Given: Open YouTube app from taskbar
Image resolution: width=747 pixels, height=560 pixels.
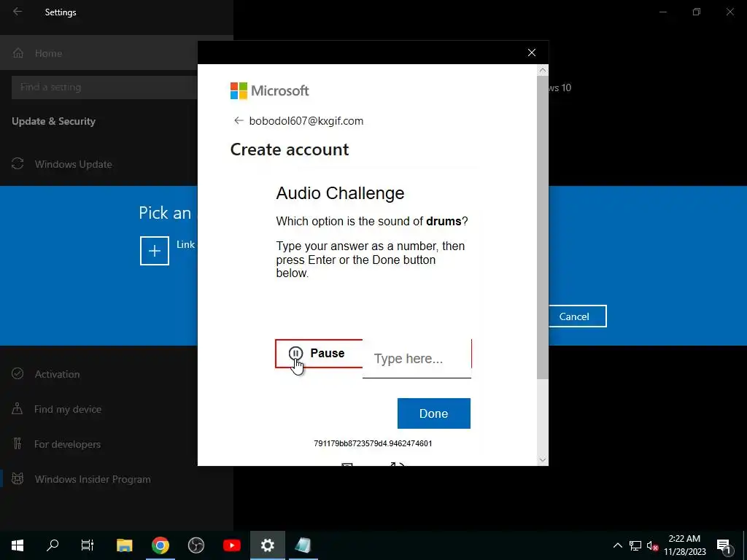Looking at the screenshot, I should [231, 545].
